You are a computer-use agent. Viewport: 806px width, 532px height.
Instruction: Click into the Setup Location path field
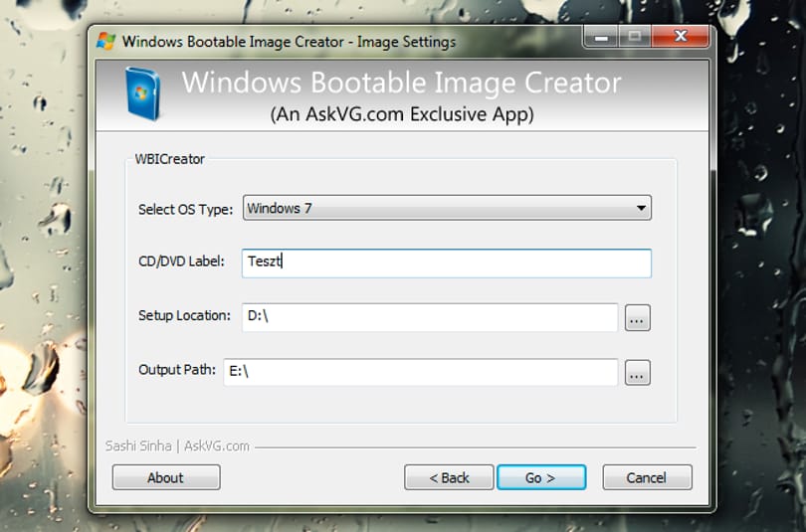coord(430,317)
